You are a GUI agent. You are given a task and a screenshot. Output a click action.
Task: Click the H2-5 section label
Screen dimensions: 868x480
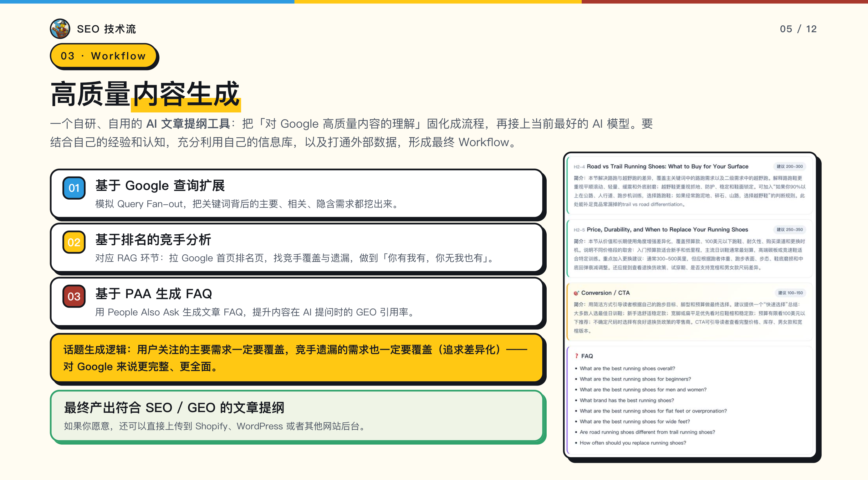[579, 230]
